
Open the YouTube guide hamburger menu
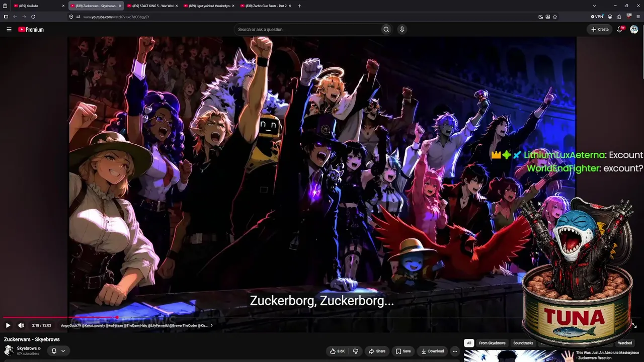tap(9, 30)
